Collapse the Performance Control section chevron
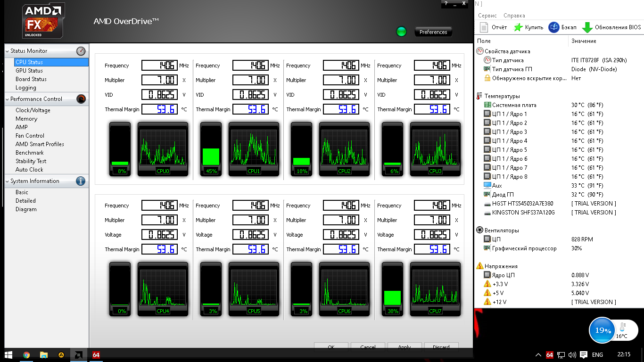 pyautogui.click(x=7, y=99)
